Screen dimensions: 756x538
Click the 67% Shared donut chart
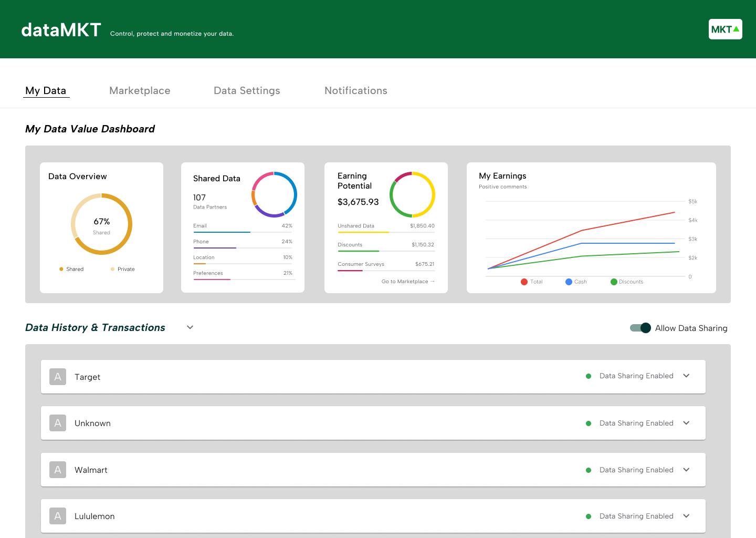[101, 224]
